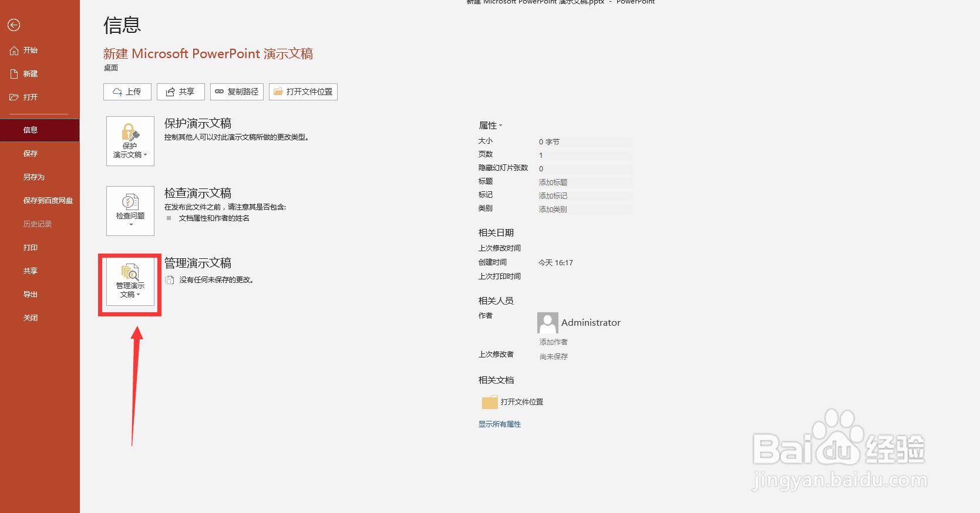Click the 桌面 location text

[111, 68]
